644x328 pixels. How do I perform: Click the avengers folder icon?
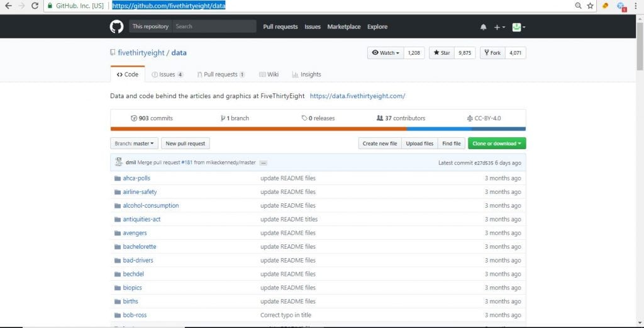(x=118, y=233)
